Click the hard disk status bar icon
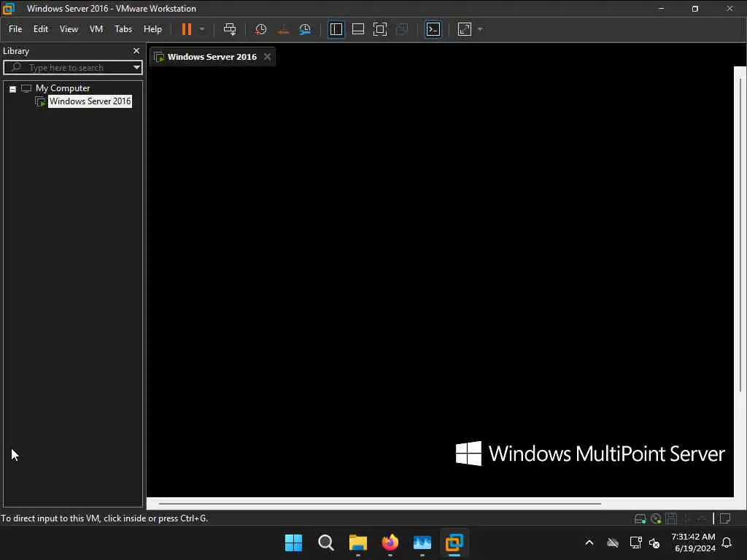Screen dimensions: 747x560 640,518
